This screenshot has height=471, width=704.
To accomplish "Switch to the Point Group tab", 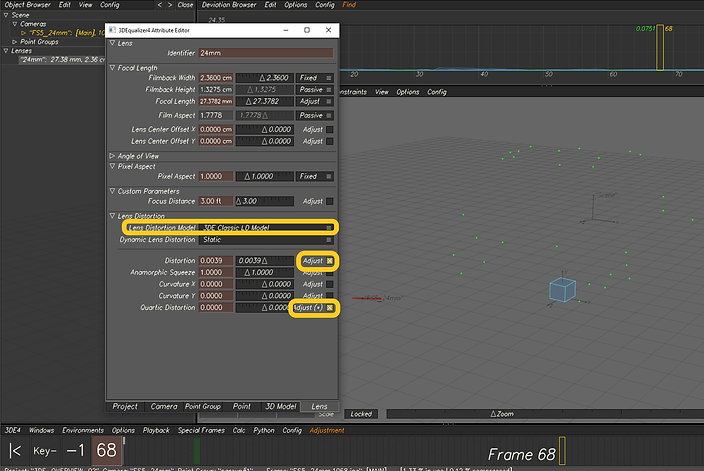I will click(x=203, y=406).
